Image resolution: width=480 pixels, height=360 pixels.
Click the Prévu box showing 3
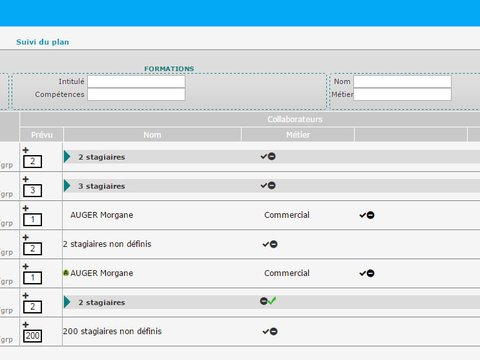[32, 190]
